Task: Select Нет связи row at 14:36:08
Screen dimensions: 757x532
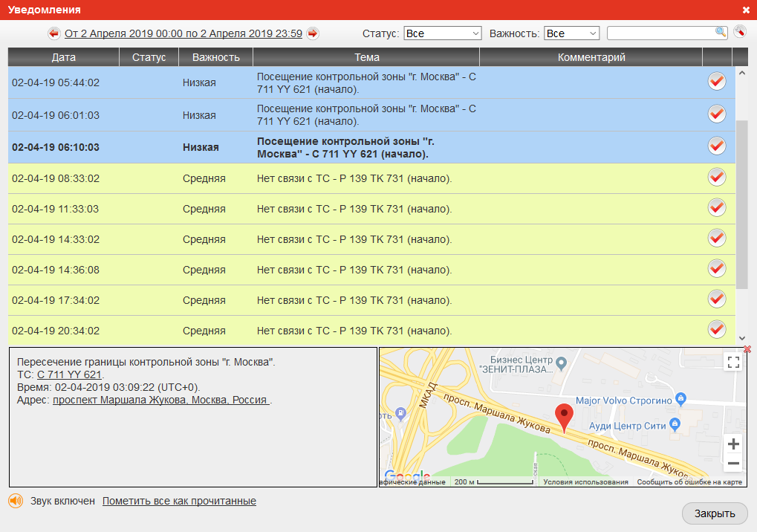Action: (x=371, y=270)
